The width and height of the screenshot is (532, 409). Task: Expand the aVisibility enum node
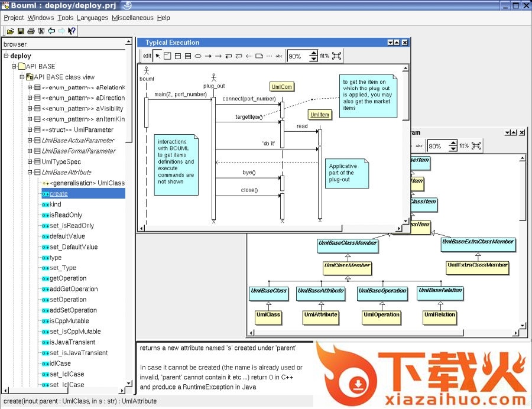pyautogui.click(x=30, y=109)
